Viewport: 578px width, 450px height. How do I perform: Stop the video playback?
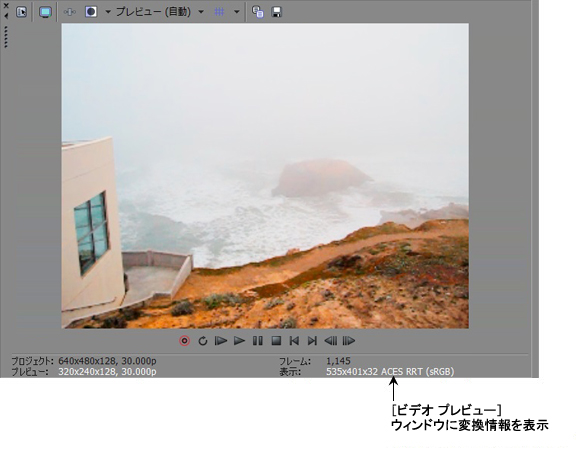tap(276, 341)
